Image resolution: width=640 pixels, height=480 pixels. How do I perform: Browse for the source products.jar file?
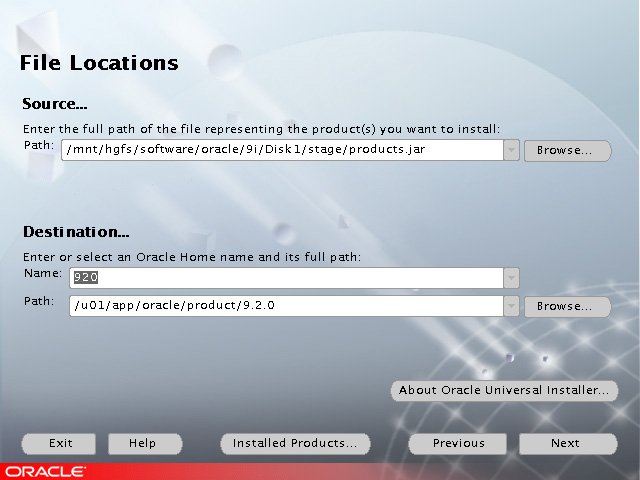click(x=566, y=151)
